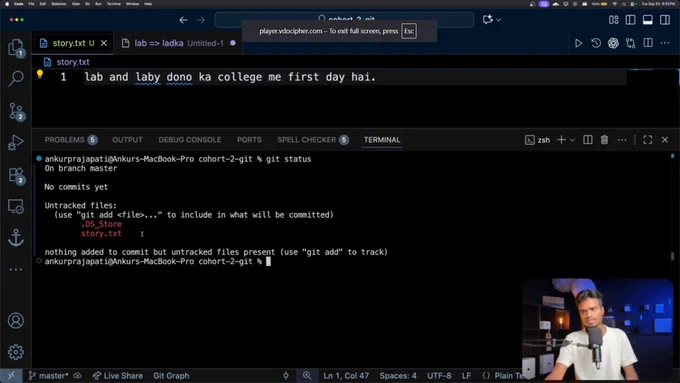Open more editor actions ellipsis

pos(665,43)
